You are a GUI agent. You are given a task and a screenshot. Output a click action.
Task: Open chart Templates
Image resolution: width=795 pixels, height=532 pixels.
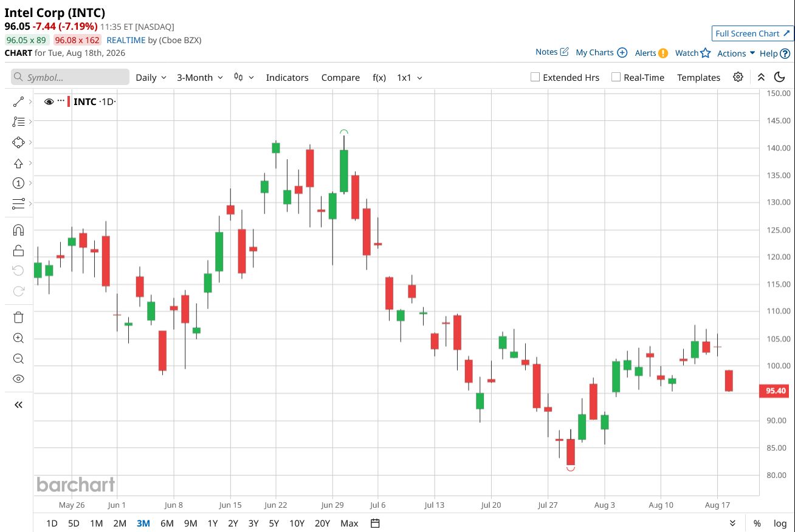point(698,78)
